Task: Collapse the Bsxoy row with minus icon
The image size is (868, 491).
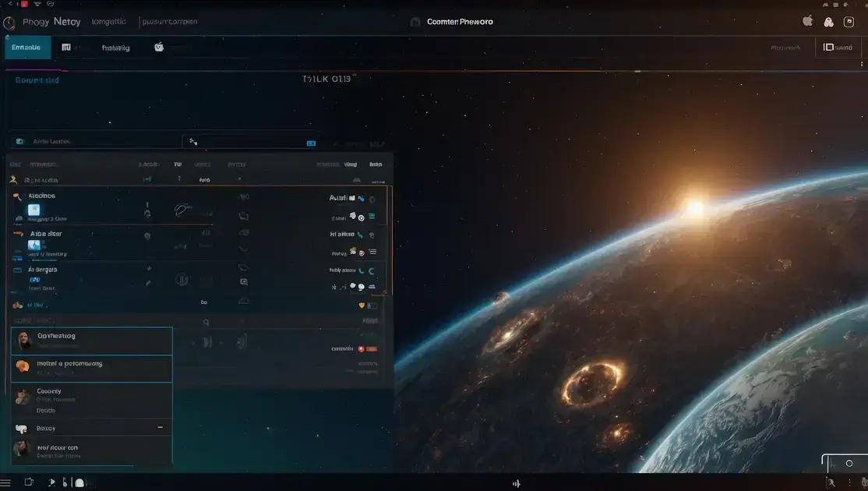Action: (160, 427)
